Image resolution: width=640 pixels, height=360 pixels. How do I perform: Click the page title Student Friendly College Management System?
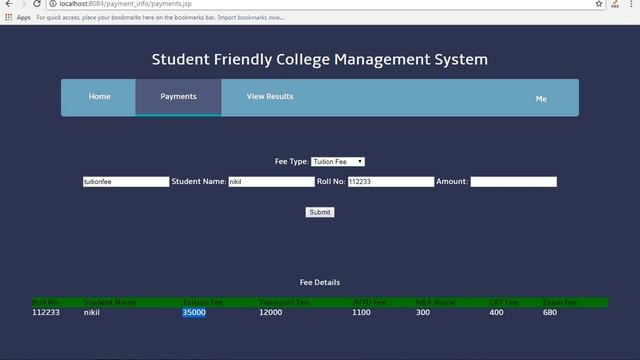[320, 60]
